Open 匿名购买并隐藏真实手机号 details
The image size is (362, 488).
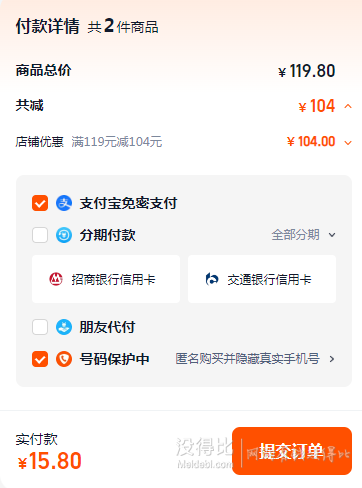255,359
